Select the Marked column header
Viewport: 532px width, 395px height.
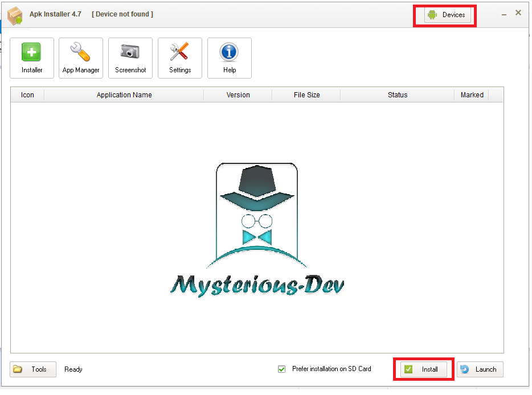(472, 95)
